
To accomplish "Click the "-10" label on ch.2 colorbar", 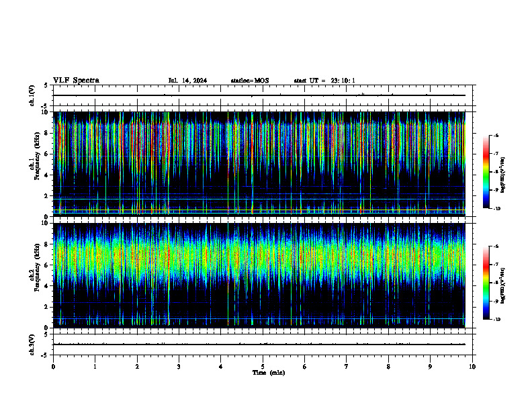I will (497, 320).
